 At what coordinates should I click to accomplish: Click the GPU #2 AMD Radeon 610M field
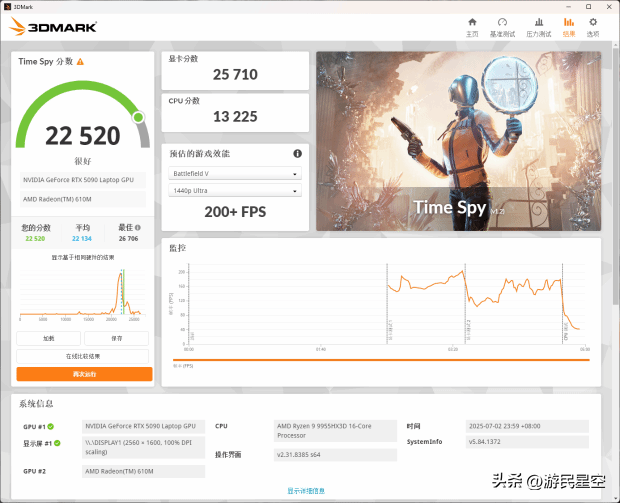(x=143, y=471)
